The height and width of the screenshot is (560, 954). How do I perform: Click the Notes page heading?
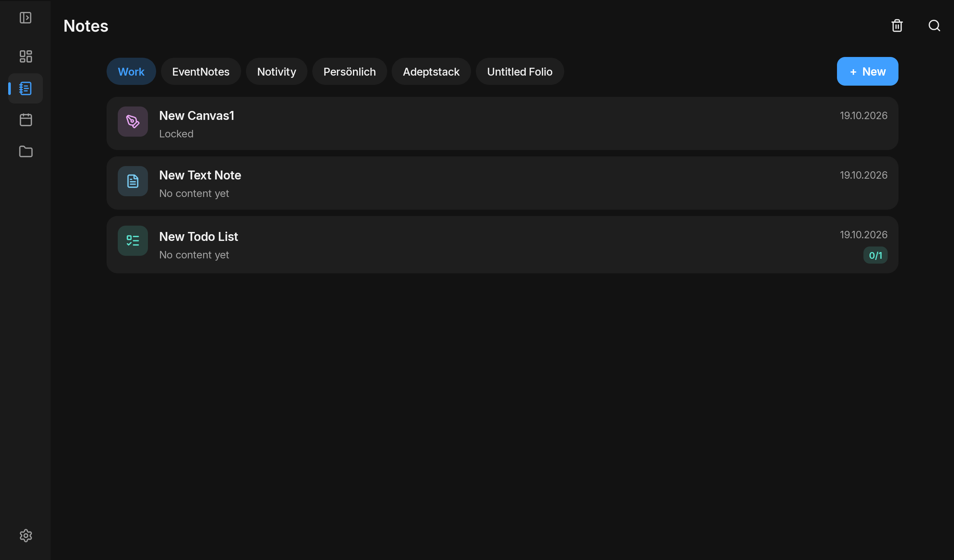(x=86, y=26)
